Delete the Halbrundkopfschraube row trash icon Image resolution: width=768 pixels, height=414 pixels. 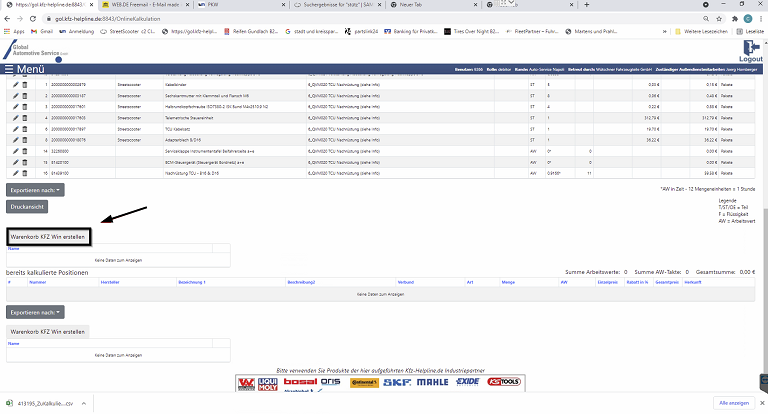[24, 107]
